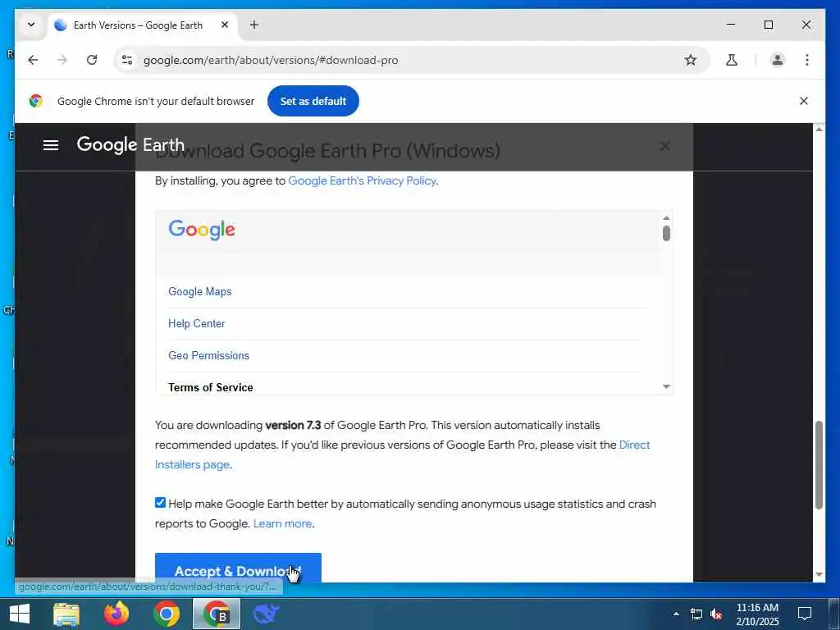Click the forward navigation arrow
This screenshot has height=630, width=840.
point(62,60)
